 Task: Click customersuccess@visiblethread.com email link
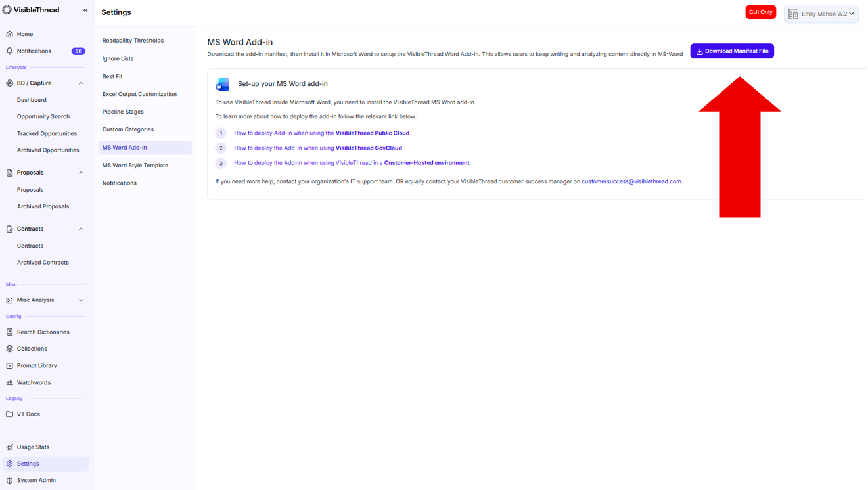point(631,181)
